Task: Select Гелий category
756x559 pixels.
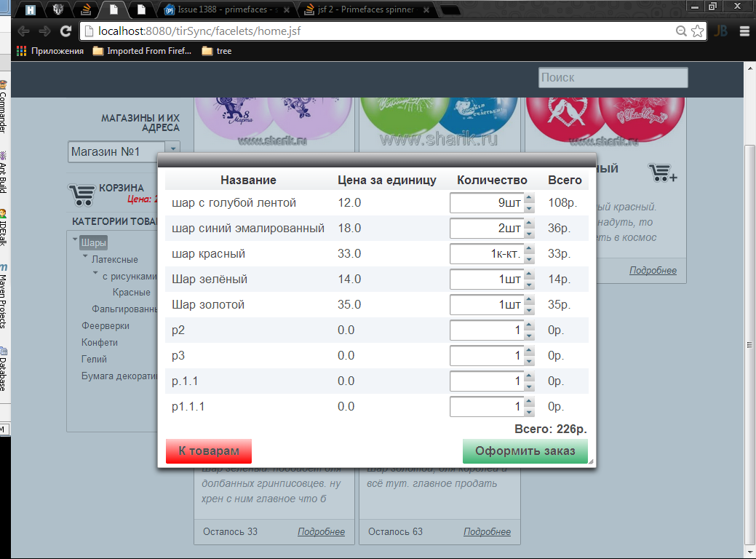Action: (94, 359)
